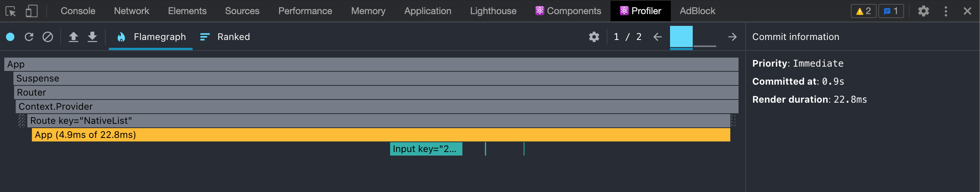Select the inspect element picker icon
This screenshot has width=980, height=192.
tap(11, 11)
